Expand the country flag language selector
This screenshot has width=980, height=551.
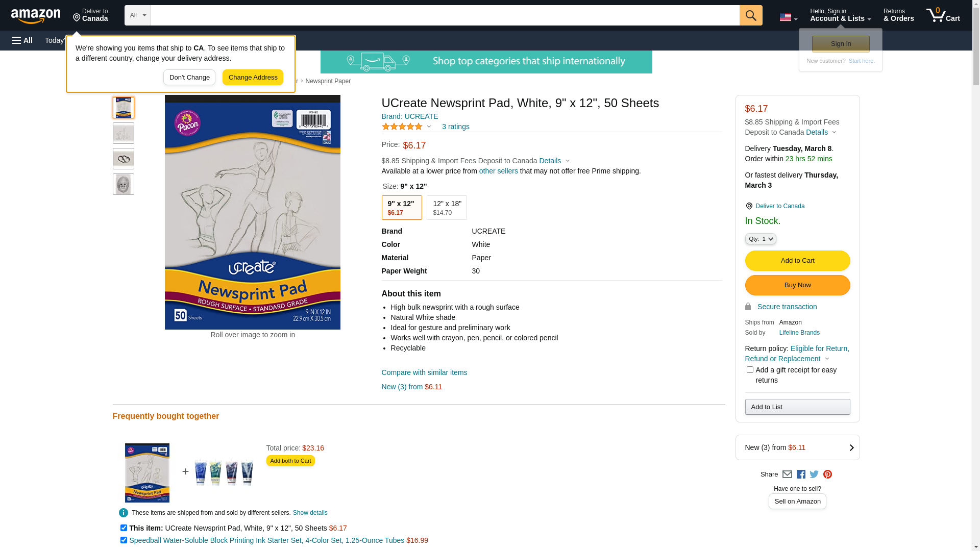[x=788, y=17]
